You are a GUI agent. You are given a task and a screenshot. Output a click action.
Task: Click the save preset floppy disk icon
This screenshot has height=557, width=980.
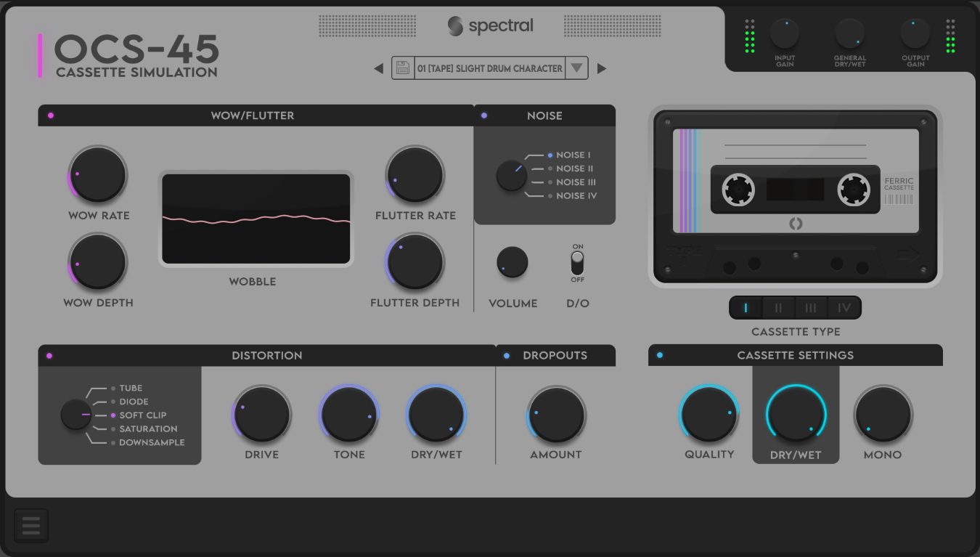coord(403,68)
